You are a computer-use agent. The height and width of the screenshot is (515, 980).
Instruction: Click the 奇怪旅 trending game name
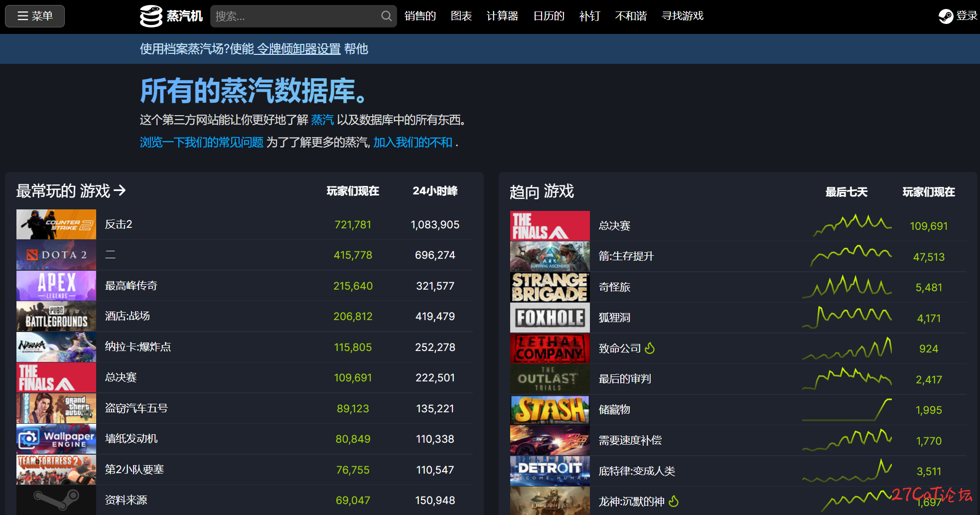615,287
